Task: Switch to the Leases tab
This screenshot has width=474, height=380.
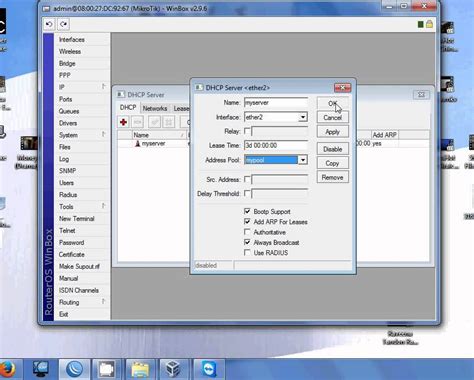Action: [x=180, y=108]
